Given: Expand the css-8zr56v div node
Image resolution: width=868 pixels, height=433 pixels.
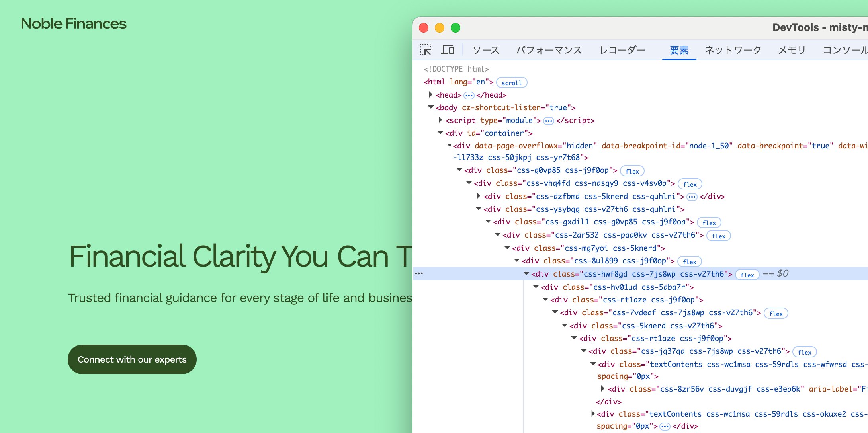Looking at the screenshot, I should tap(602, 389).
